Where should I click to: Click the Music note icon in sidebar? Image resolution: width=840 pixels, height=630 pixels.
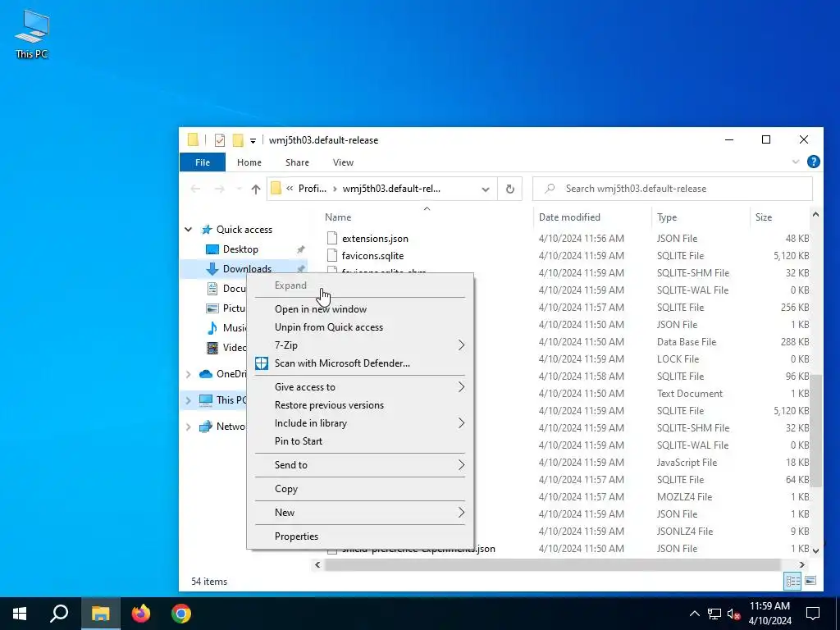[x=212, y=328]
